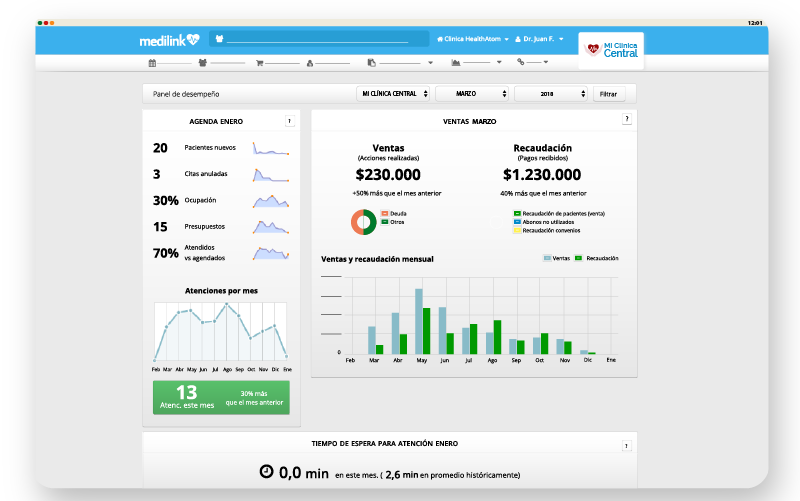Click the green 13 Atenc. este mes card
Screen dimensions: 800x501
[221, 397]
